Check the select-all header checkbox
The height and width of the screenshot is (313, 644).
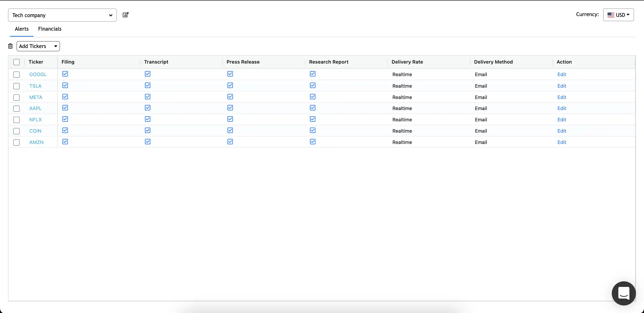[x=17, y=62]
